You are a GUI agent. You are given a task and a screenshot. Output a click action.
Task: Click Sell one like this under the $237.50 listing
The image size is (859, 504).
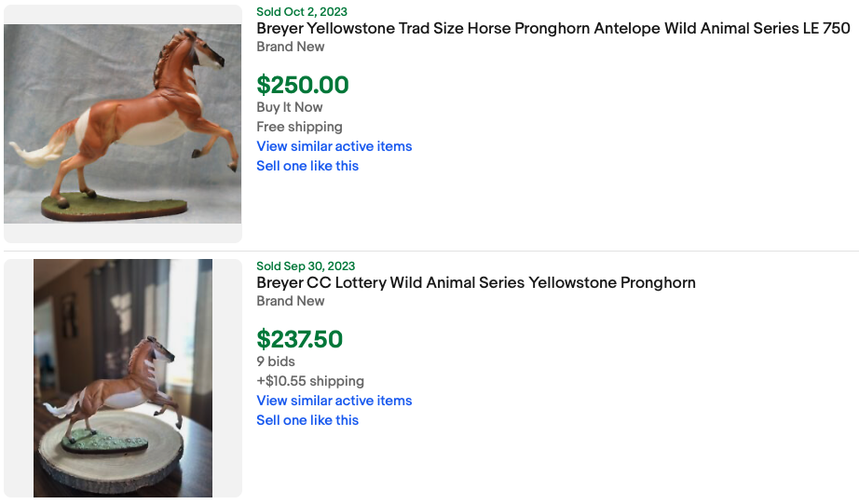point(307,420)
